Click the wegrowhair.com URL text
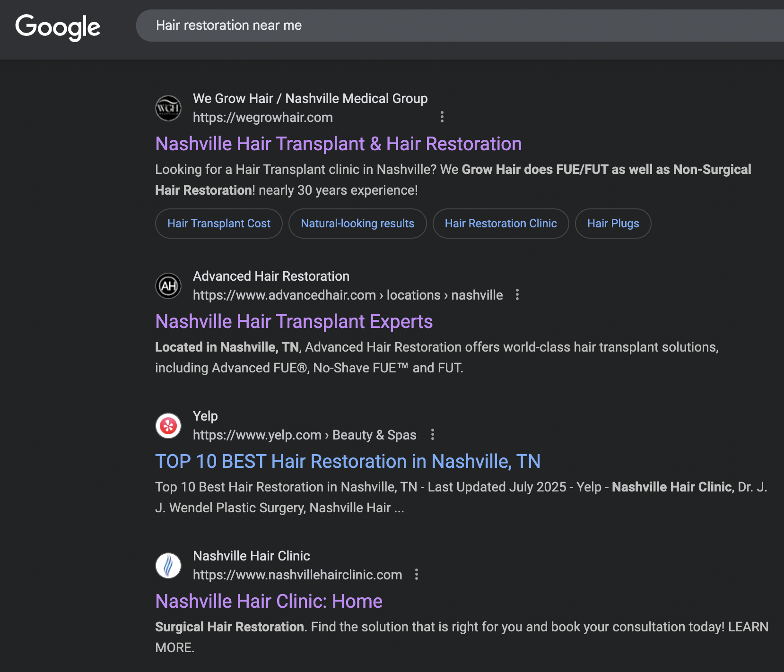Viewport: 784px width, 672px height. (262, 117)
